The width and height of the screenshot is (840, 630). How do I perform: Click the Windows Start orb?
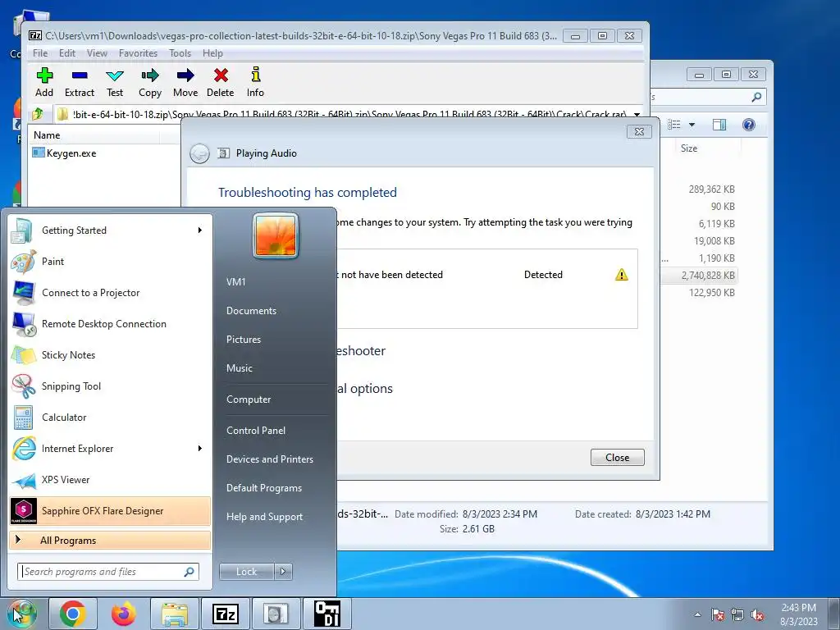point(21,614)
